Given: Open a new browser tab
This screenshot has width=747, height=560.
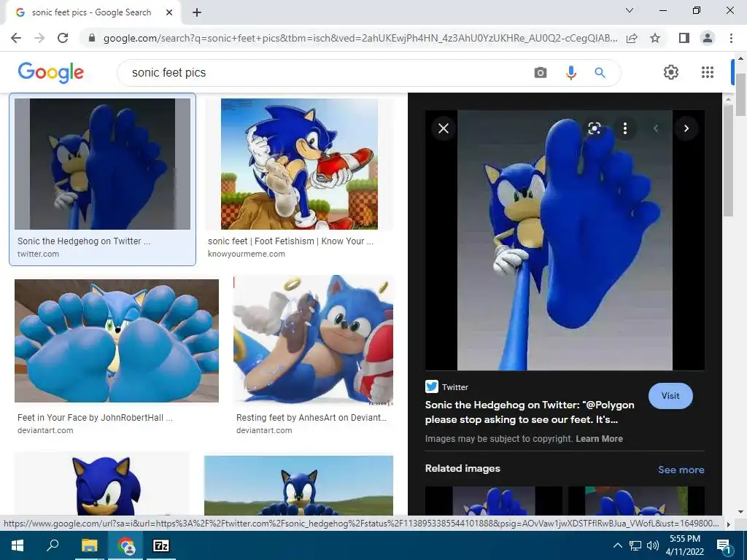Looking at the screenshot, I should 197,12.
